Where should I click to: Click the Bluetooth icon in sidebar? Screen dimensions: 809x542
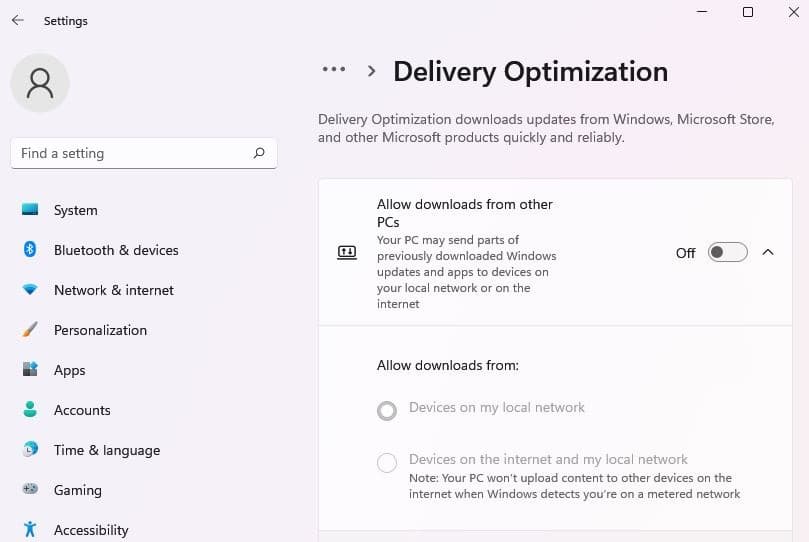tap(30, 250)
